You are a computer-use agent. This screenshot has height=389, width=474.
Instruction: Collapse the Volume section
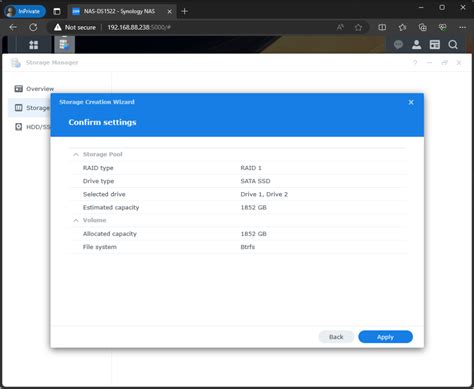(76, 220)
